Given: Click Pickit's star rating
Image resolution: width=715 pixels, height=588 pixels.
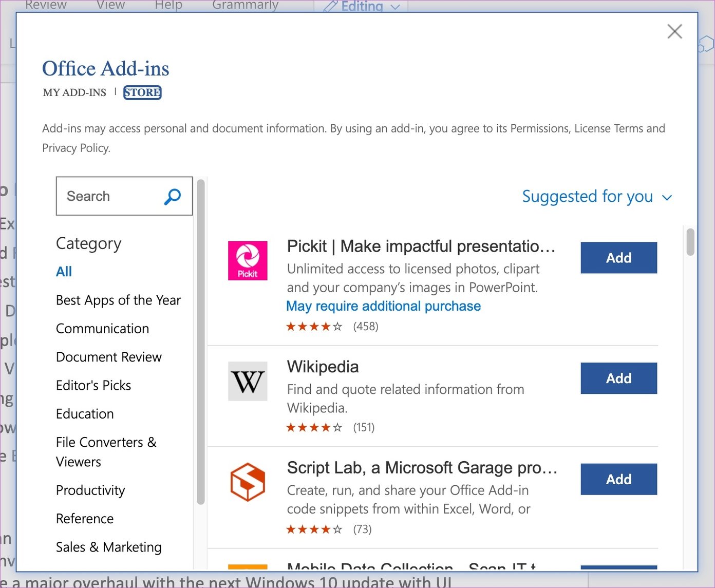Looking at the screenshot, I should 313,326.
